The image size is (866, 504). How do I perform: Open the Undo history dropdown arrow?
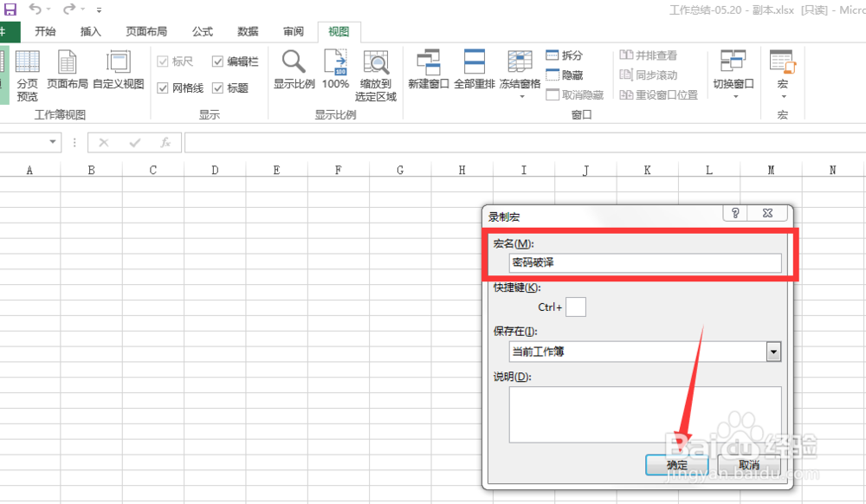point(48,10)
